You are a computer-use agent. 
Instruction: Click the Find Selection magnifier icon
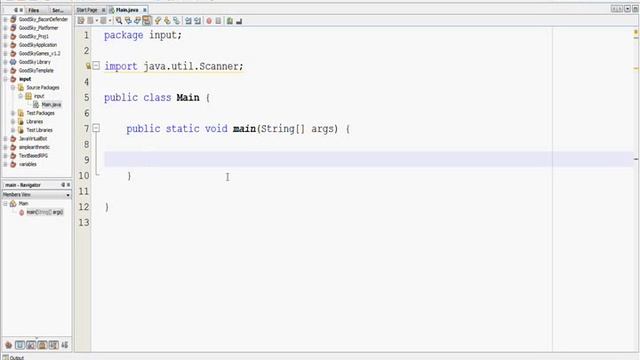pyautogui.click(x=119, y=21)
